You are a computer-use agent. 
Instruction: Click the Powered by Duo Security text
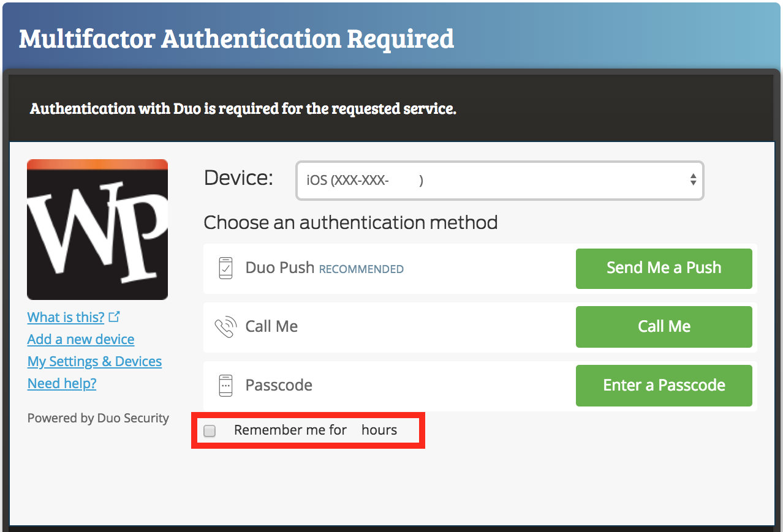[x=98, y=418]
